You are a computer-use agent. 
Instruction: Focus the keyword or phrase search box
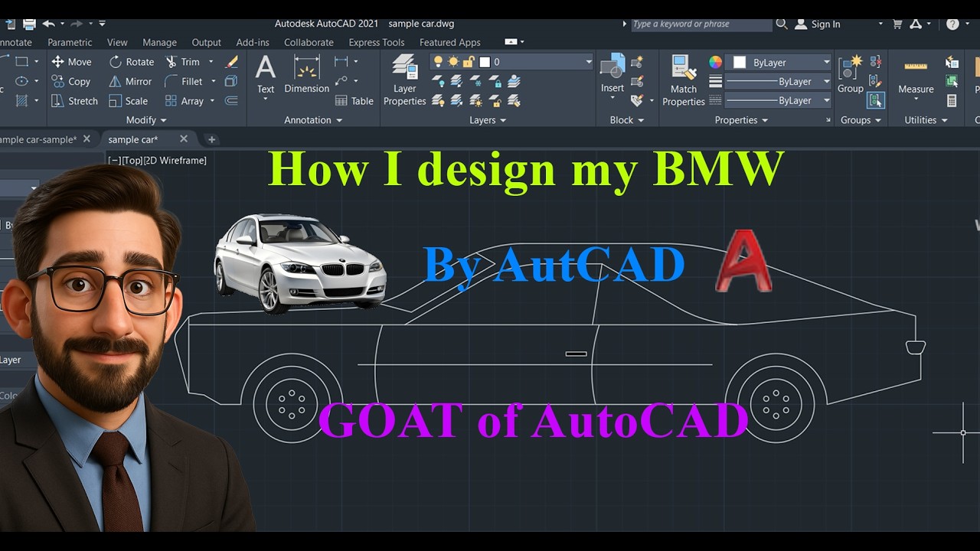click(701, 24)
